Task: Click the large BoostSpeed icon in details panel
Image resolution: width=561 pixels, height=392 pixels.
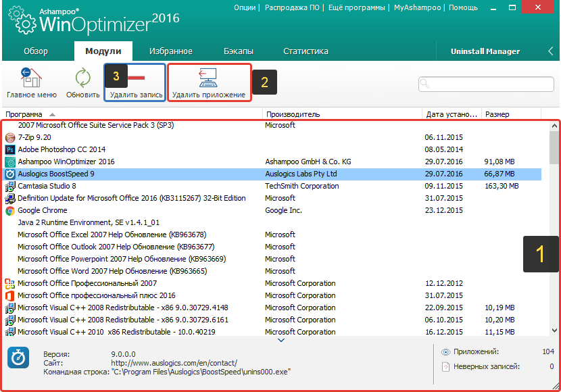Action: (x=18, y=358)
